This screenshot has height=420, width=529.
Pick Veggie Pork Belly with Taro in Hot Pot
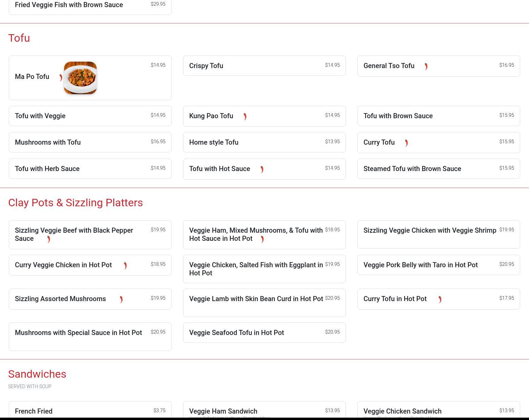tap(420, 265)
